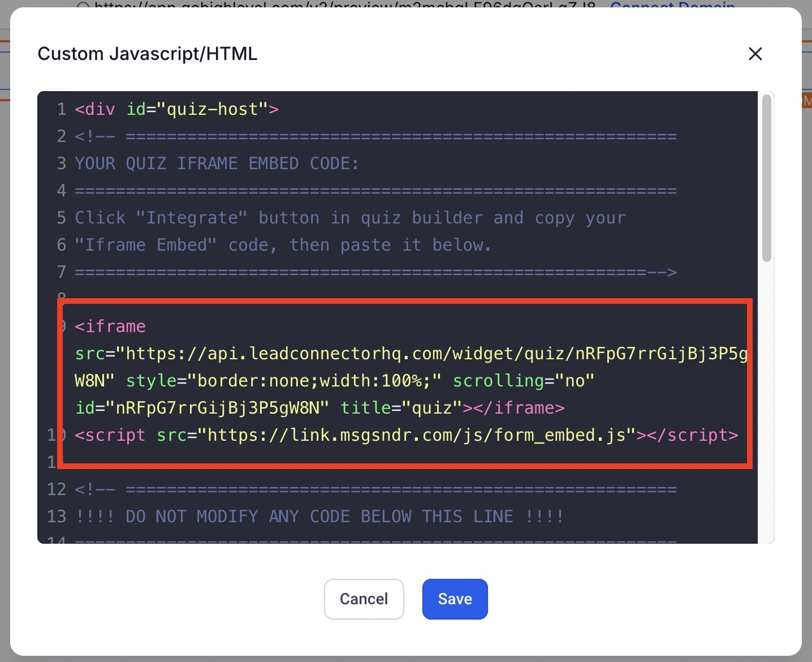The width and height of the screenshot is (812, 662).
Task: Click the style="border:none;width:100%;" line
Action: pyautogui.click(x=334, y=380)
